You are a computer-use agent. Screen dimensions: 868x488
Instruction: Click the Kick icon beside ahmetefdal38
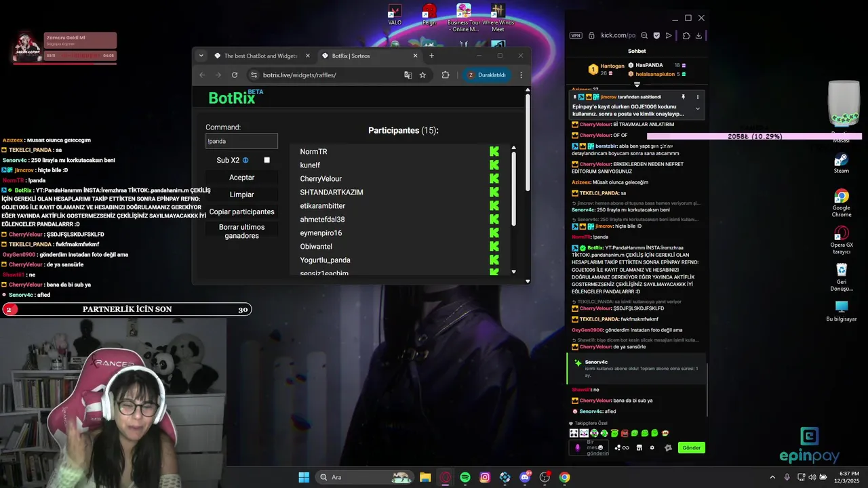tap(494, 219)
